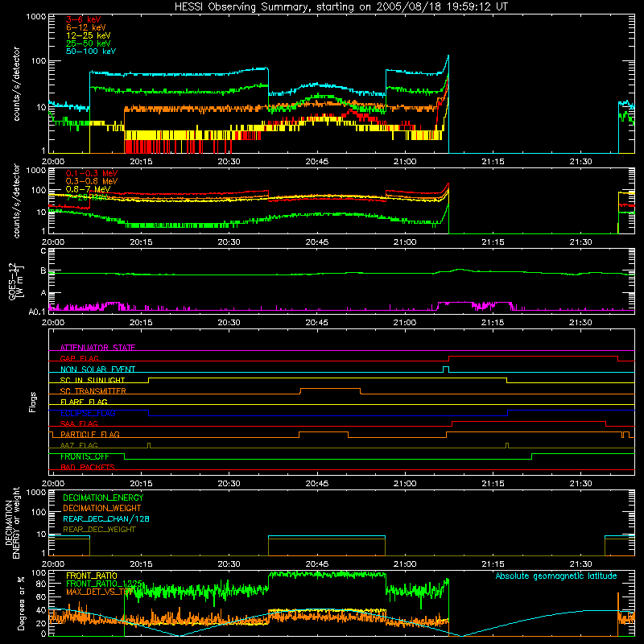Click the DECIMATION_ENERGY legend label
This screenshot has height=644, width=644.
tap(103, 497)
